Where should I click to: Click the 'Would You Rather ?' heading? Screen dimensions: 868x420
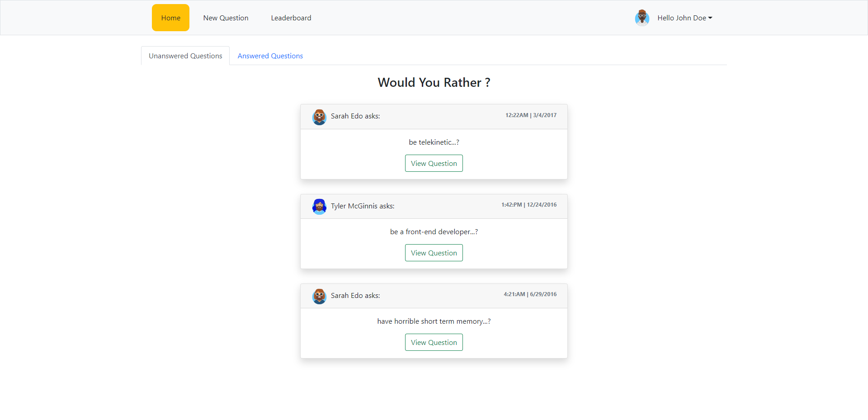[x=434, y=82]
